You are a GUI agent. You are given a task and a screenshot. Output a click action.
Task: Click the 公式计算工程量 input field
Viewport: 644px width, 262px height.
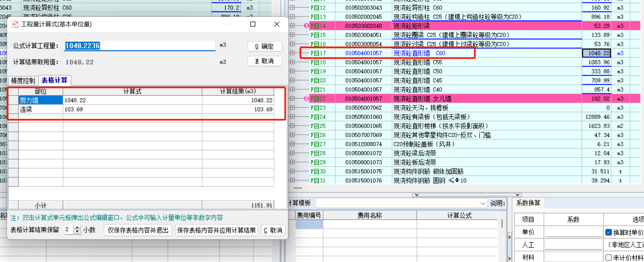point(140,45)
